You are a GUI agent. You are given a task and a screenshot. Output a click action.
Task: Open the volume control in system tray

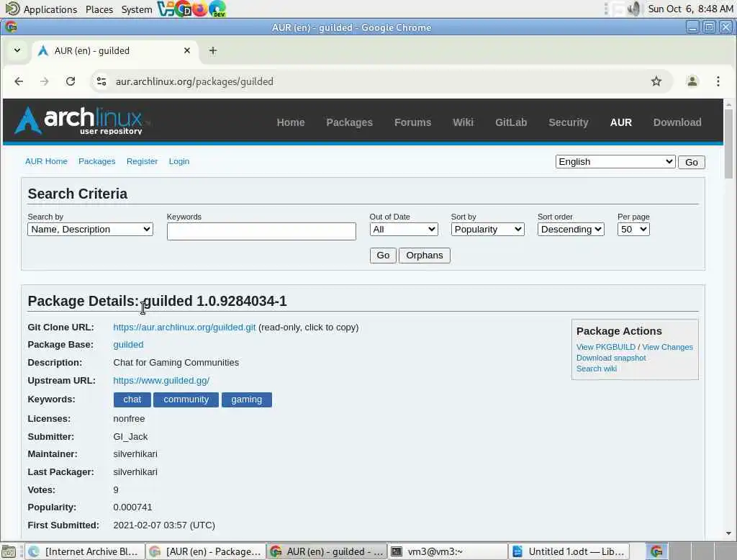[x=634, y=9]
